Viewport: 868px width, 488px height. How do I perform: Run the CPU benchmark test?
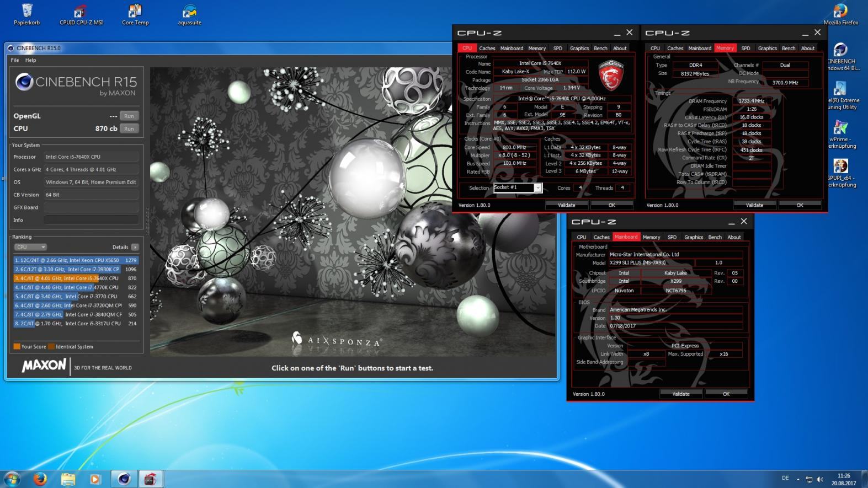pyautogui.click(x=129, y=128)
